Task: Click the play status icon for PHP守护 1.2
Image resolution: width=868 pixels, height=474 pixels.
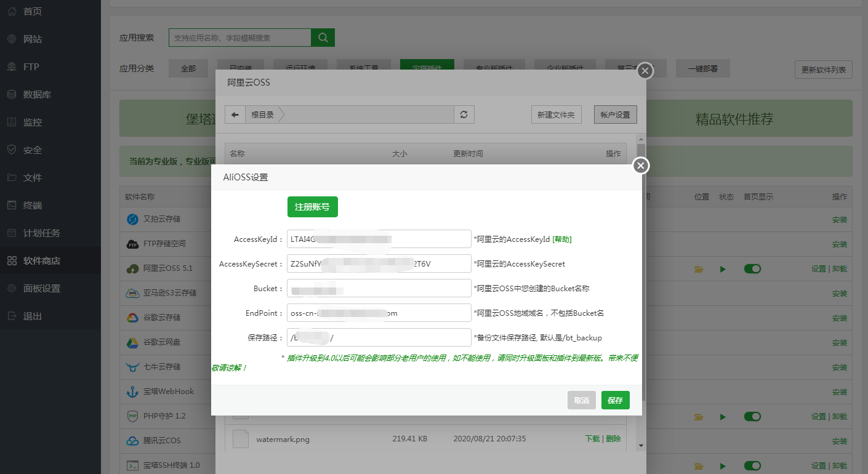Action: (723, 417)
